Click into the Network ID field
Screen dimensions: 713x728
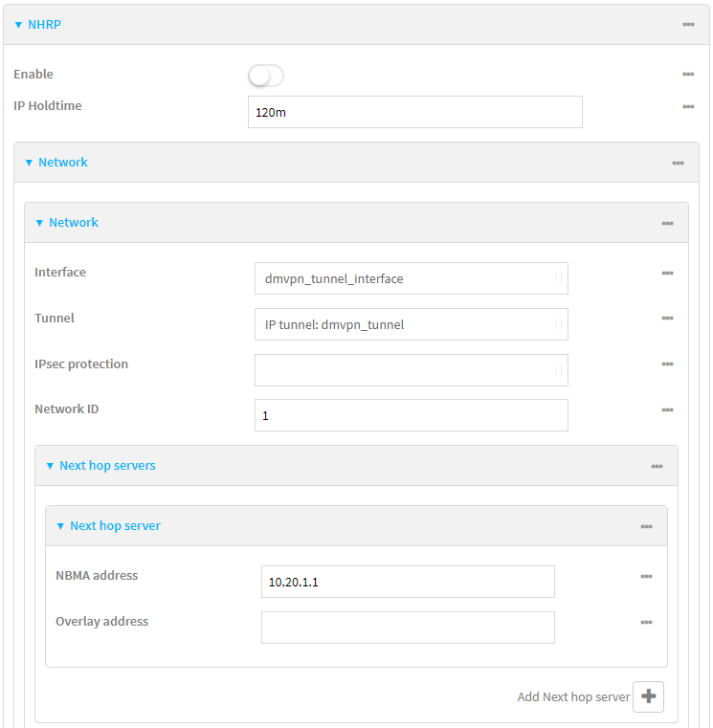[411, 416]
